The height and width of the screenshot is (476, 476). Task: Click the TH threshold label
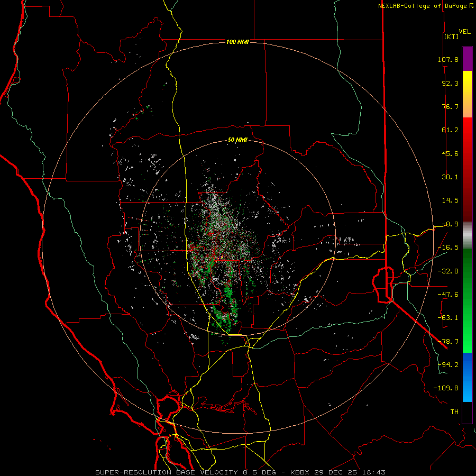click(x=454, y=412)
